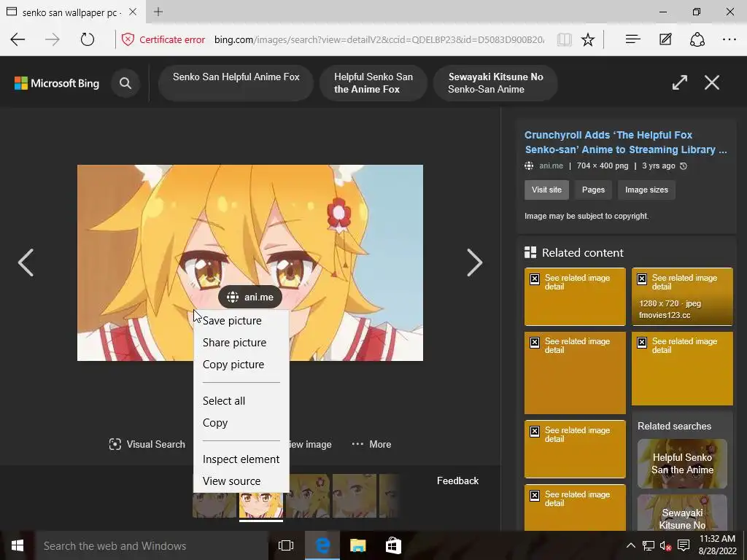This screenshot has width=747, height=560.
Task: Refresh the page with reload icon
Action: (88, 39)
